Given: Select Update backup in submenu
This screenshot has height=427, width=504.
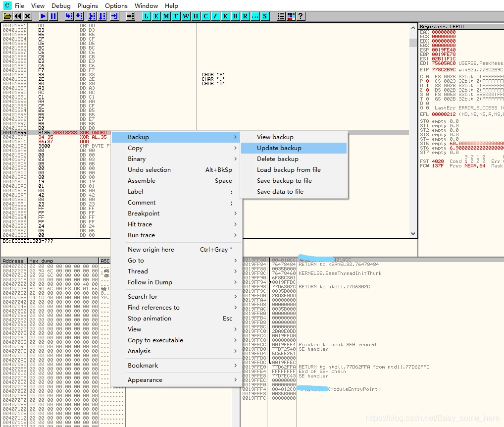Looking at the screenshot, I should (294, 148).
